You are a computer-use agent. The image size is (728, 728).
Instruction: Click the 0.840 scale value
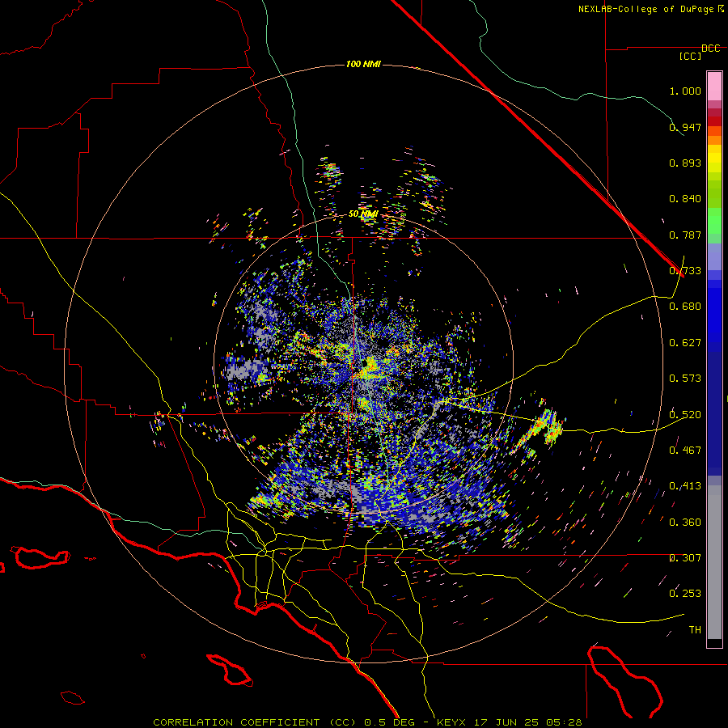[685, 199]
